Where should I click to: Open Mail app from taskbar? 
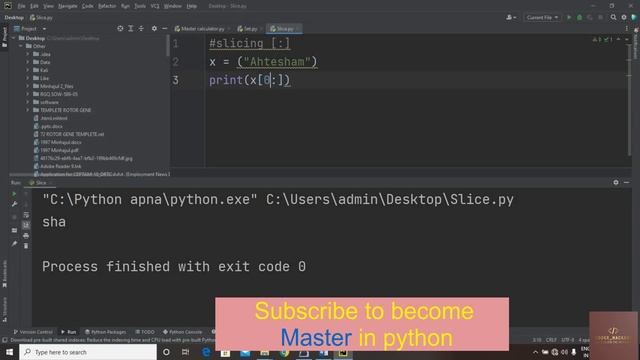245,353
